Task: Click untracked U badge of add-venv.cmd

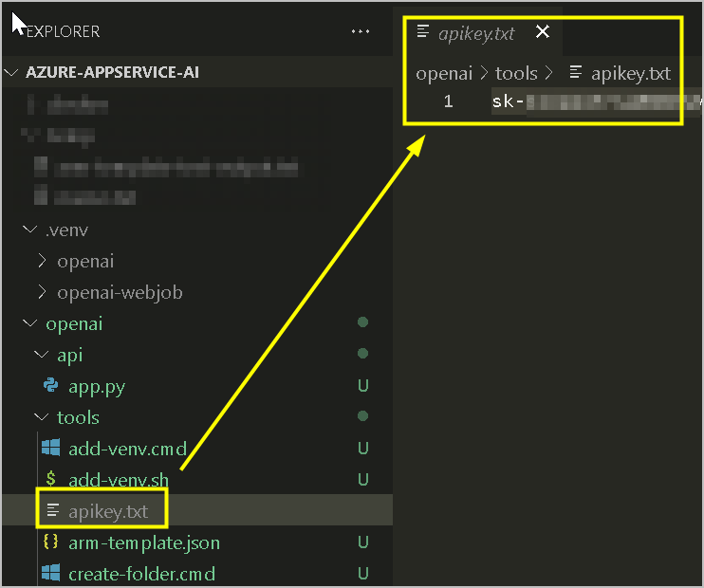Action: coord(363,448)
